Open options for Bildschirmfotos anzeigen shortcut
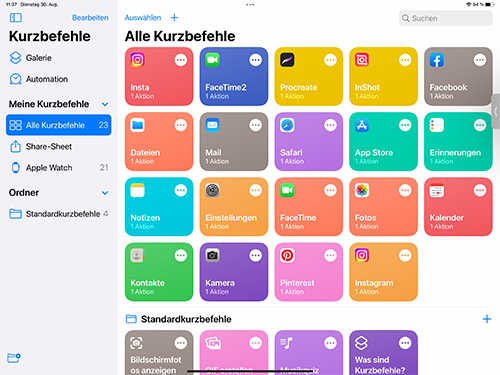The height and width of the screenshot is (375, 500). (181, 343)
